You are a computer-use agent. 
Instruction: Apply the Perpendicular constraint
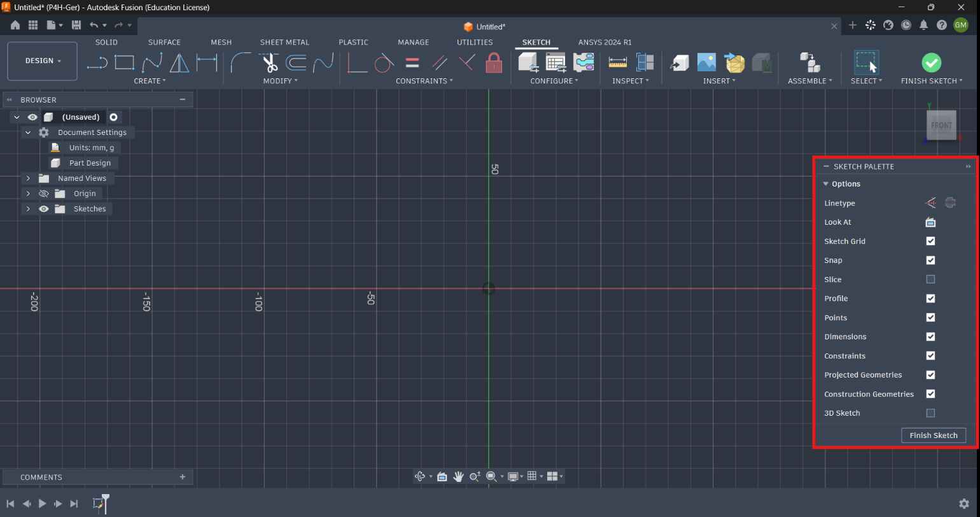[x=467, y=62]
